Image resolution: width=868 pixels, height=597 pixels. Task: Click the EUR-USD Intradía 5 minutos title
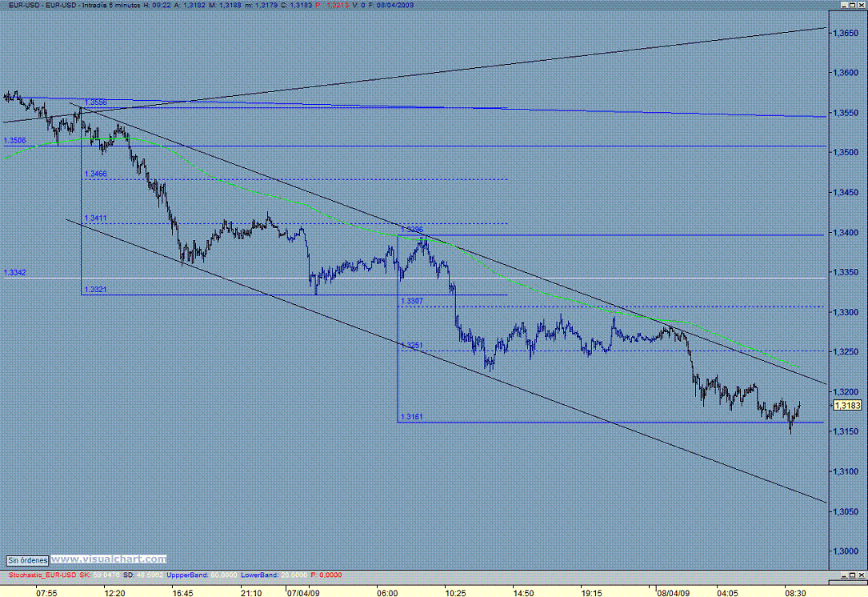point(74,5)
